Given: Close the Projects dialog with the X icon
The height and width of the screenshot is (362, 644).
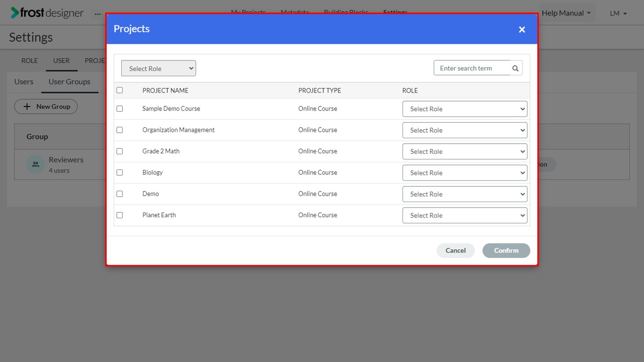Looking at the screenshot, I should click(x=522, y=30).
